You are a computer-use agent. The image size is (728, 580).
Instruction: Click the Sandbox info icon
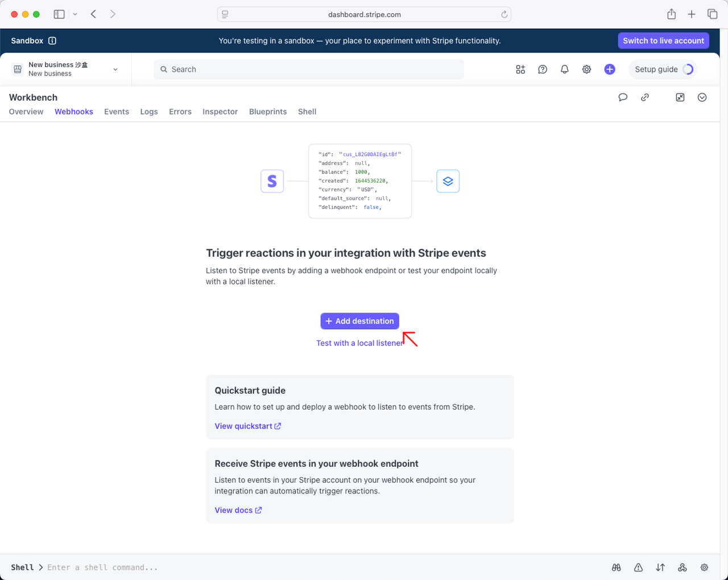pyautogui.click(x=52, y=40)
